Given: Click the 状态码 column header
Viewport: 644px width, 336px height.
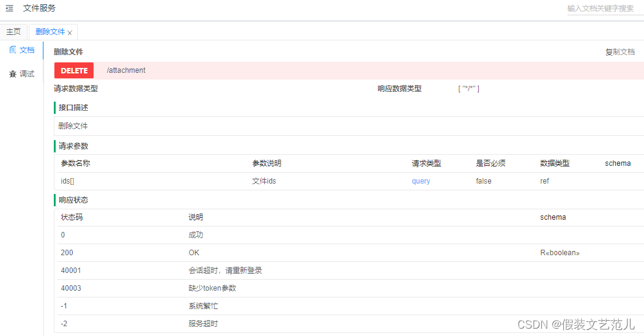Looking at the screenshot, I should point(72,217).
